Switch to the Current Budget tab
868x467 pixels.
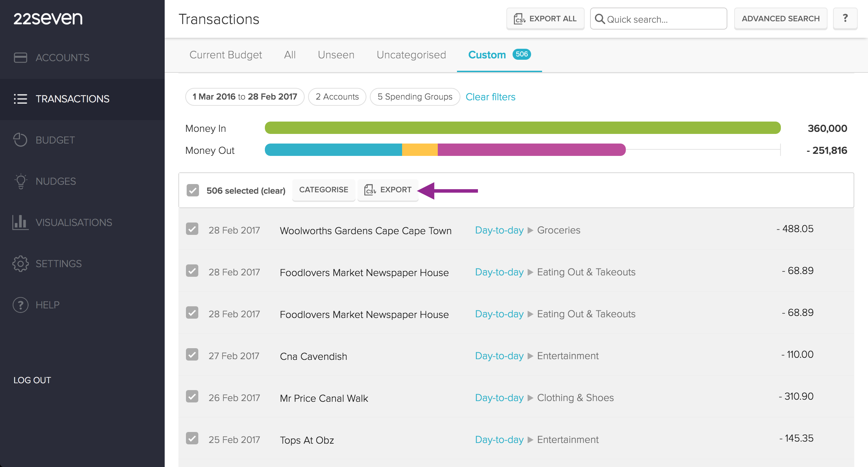[x=226, y=55]
